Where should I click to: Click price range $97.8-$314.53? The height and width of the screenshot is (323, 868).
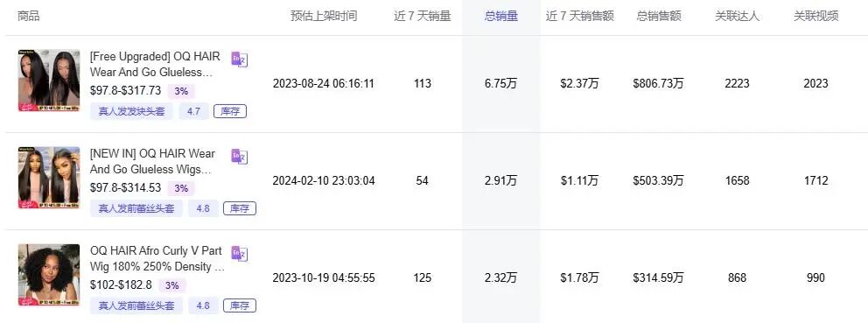click(x=126, y=188)
